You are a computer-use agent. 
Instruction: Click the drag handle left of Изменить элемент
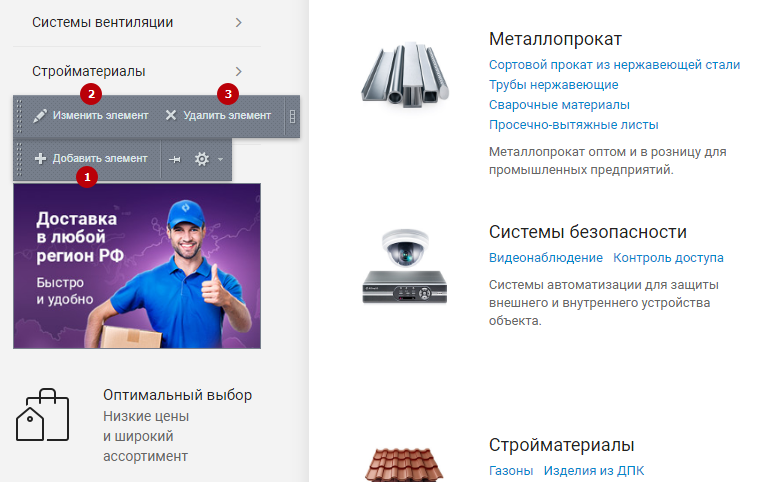[19, 116]
